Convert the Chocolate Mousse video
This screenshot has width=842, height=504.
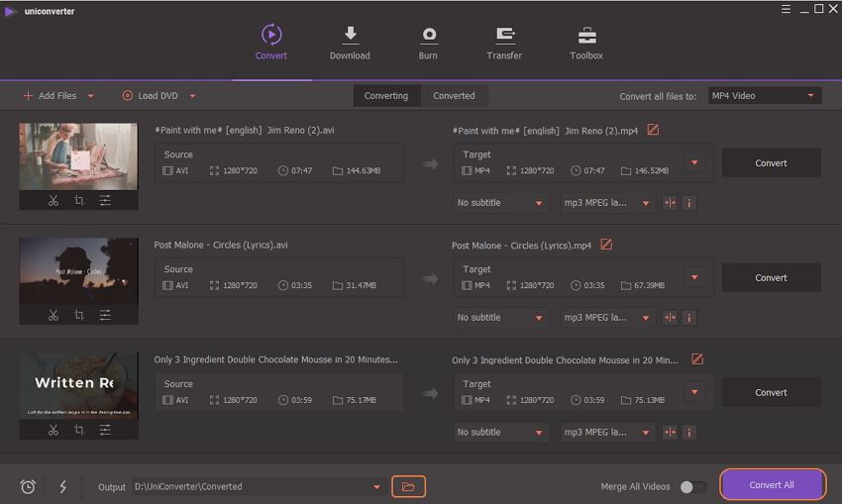tap(771, 392)
